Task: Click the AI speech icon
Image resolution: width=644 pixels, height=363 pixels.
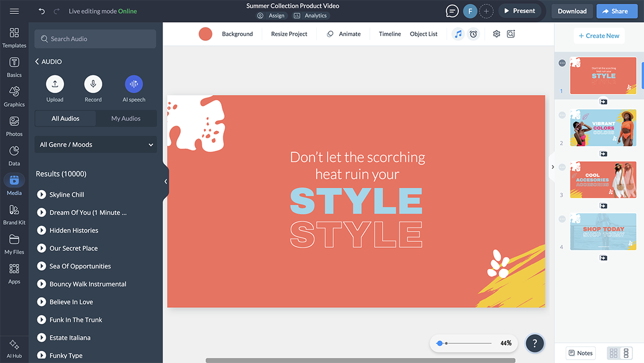Action: [x=134, y=84]
